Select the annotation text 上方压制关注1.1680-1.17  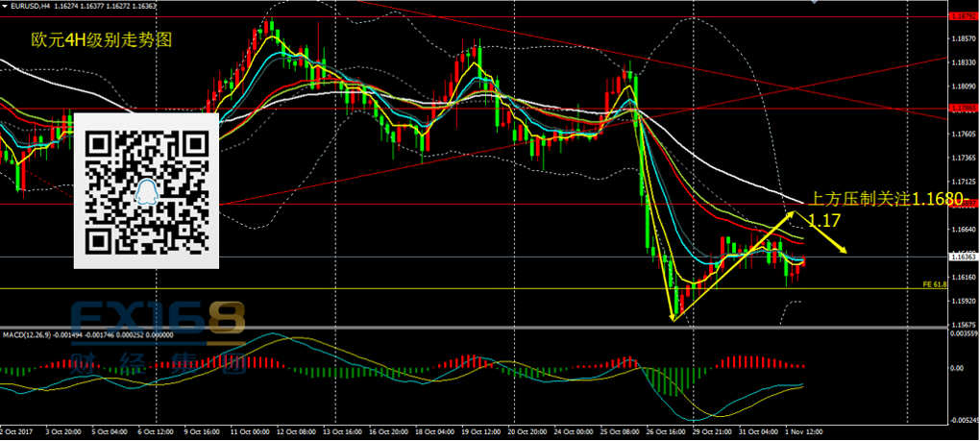coord(889,209)
